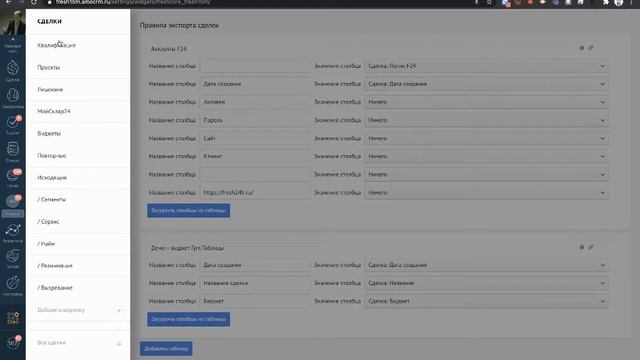Open dropdown showing Сделка: Название
The width and height of the screenshot is (640, 360).
click(x=487, y=283)
